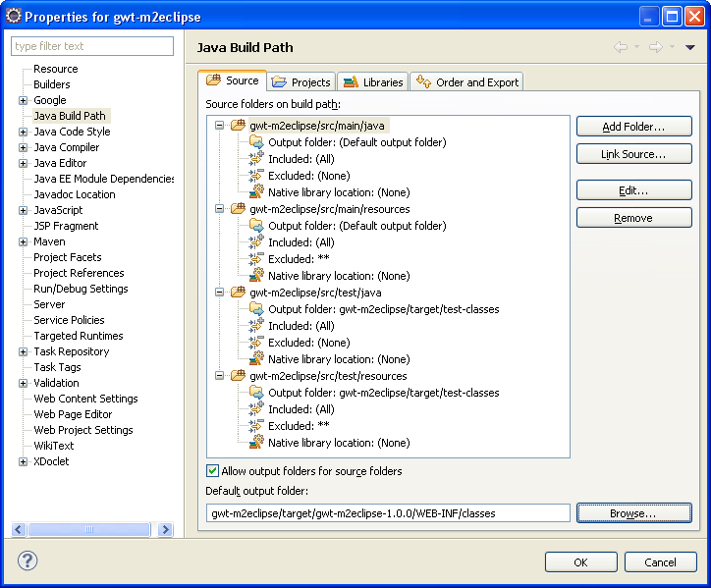Click native library icon under src/test/java
Image resolution: width=711 pixels, height=588 pixels.
coord(256,358)
